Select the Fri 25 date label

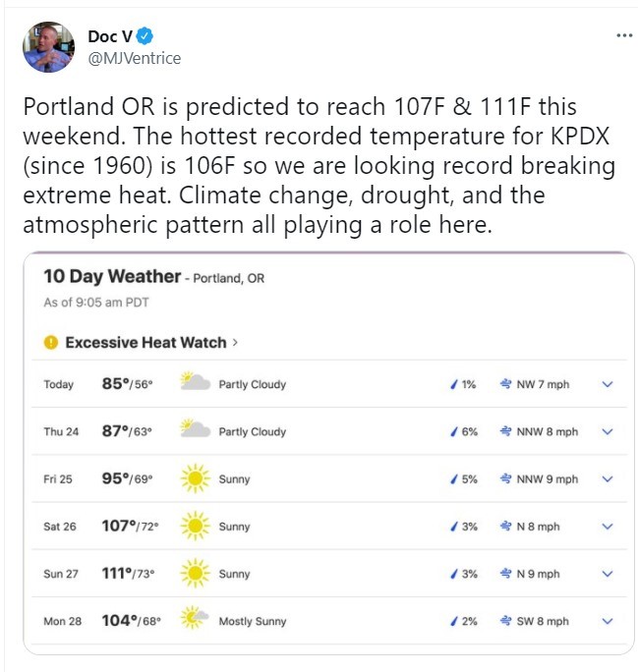coord(58,479)
